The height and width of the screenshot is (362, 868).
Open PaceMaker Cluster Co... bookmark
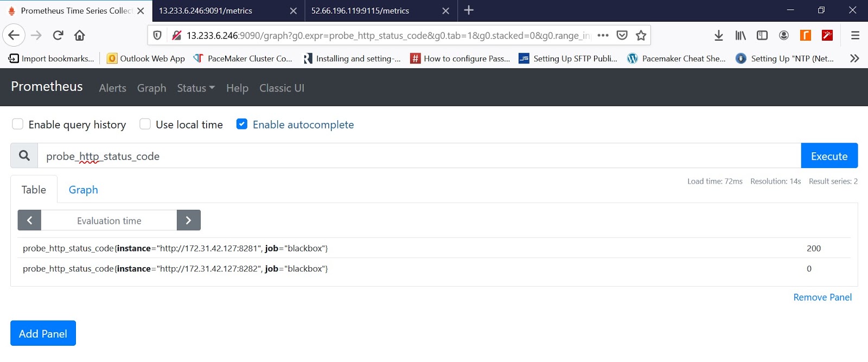tap(242, 59)
